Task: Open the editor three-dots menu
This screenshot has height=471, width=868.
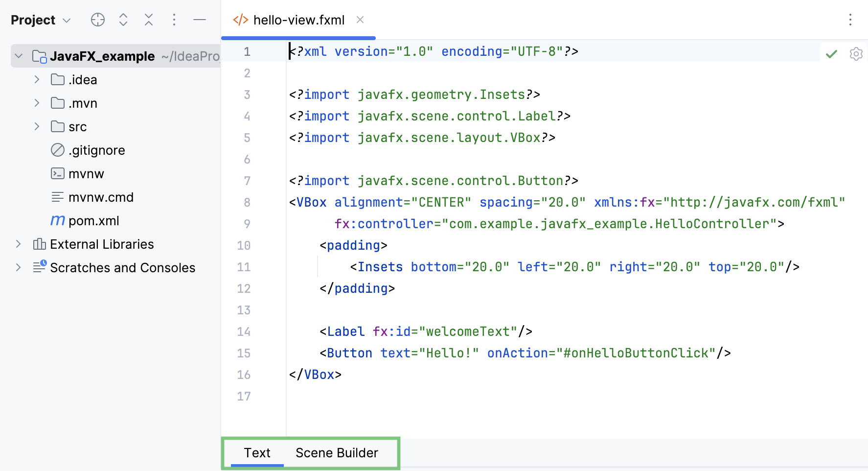Action: [x=850, y=20]
